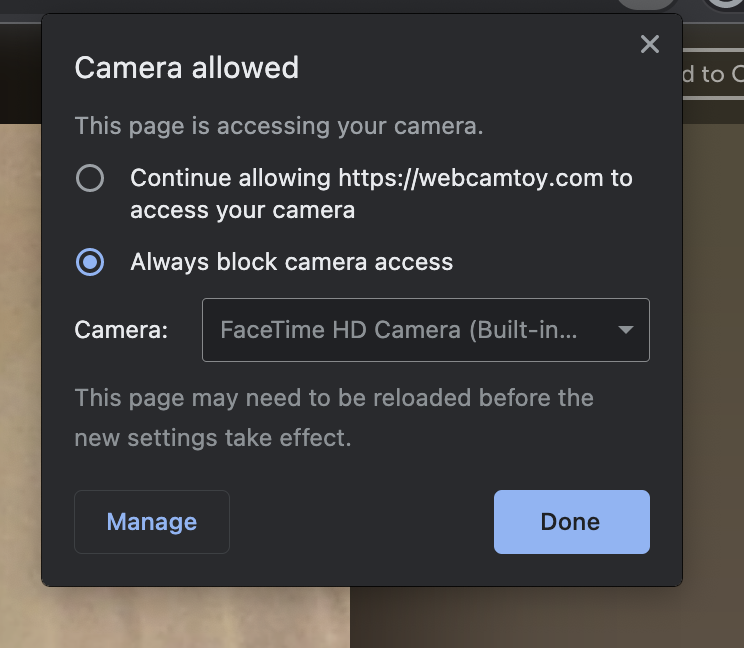
Task: Select the Always block camera access radio
Action: point(90,262)
